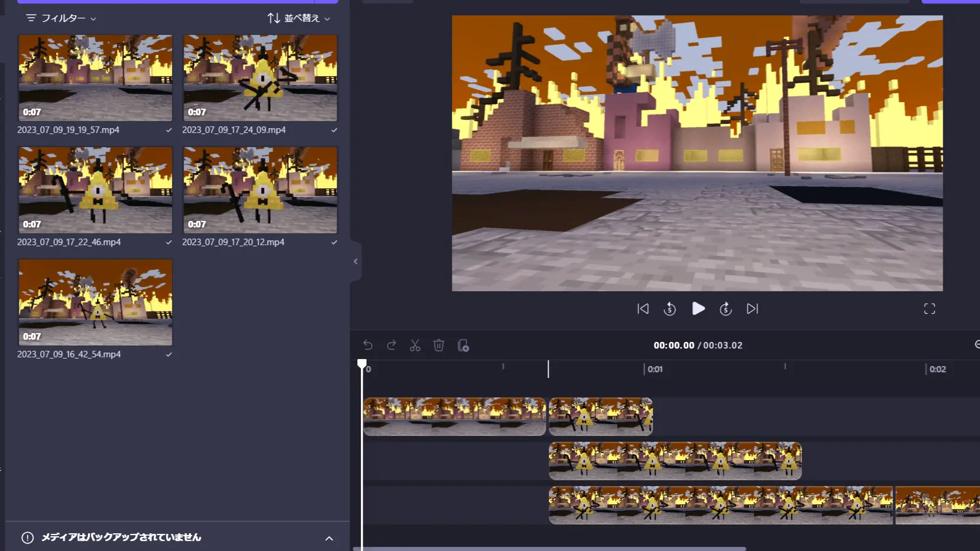Image resolution: width=980 pixels, height=551 pixels.
Task: Play the video preview
Action: [698, 309]
